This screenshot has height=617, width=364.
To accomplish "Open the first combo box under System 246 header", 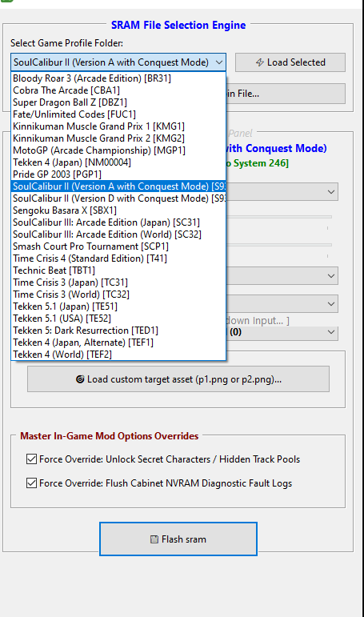I will click(x=282, y=191).
